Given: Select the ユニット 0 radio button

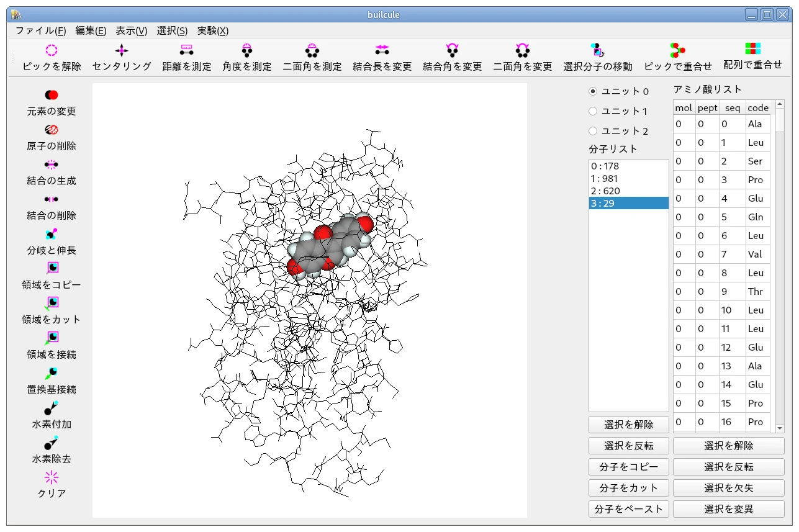Looking at the screenshot, I should pos(593,91).
